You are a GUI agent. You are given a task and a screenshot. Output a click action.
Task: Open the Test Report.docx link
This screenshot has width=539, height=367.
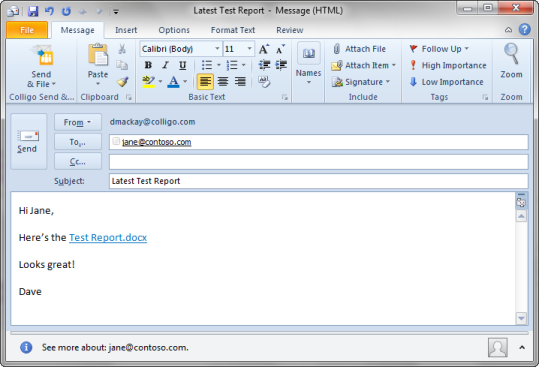point(108,237)
